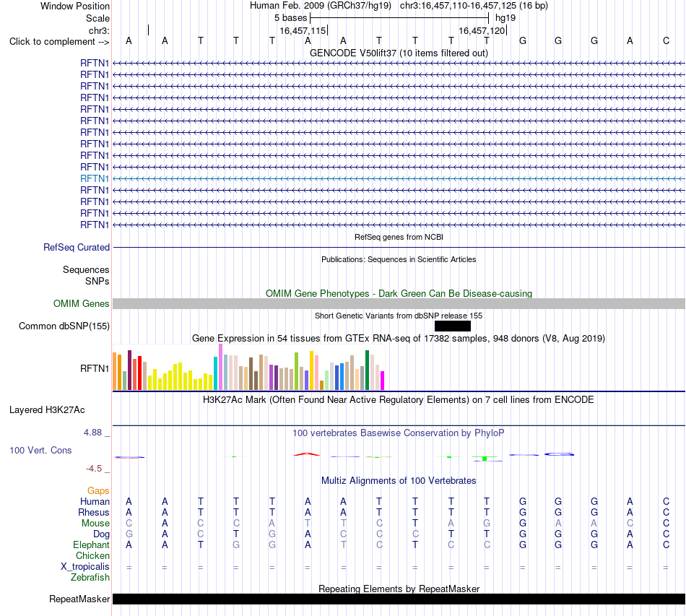686x616 pixels.
Task: Click the Human Feb. 2009 (GRCh37/hg19) title text
Action: [x=321, y=6]
